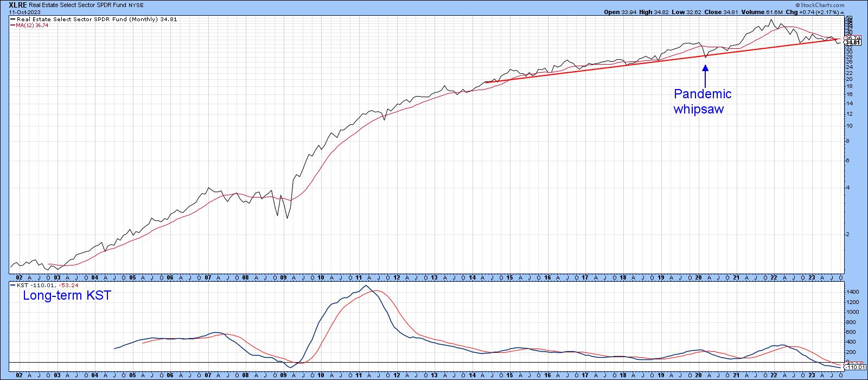Click year label 20 under the KST panel
Viewport: 868px width, 380px height.
point(699,375)
